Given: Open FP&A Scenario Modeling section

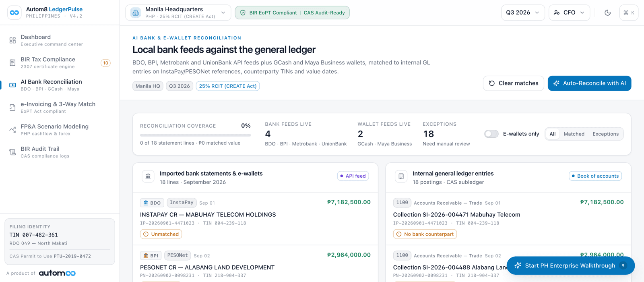Looking at the screenshot, I should 60,130.
